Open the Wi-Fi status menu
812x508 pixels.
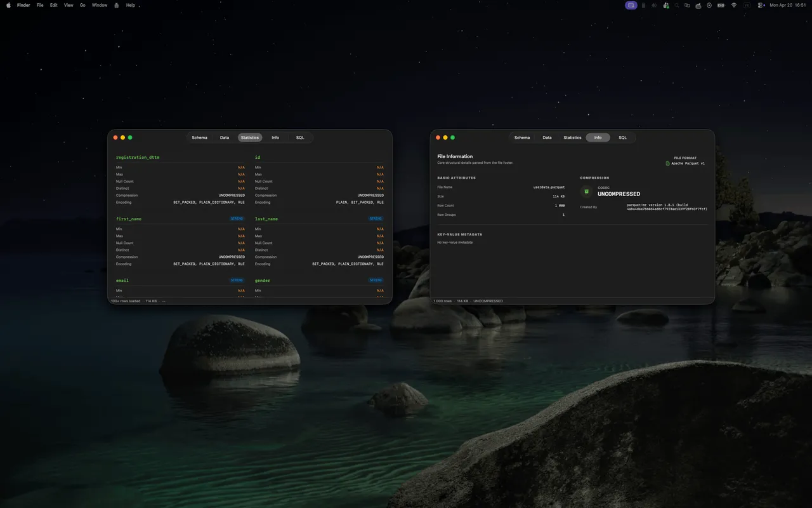coord(734,5)
